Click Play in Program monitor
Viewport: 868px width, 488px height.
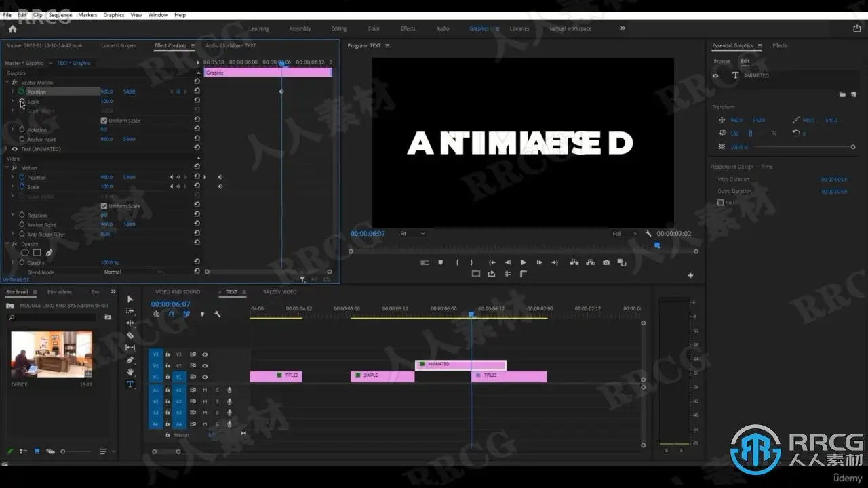(x=523, y=262)
